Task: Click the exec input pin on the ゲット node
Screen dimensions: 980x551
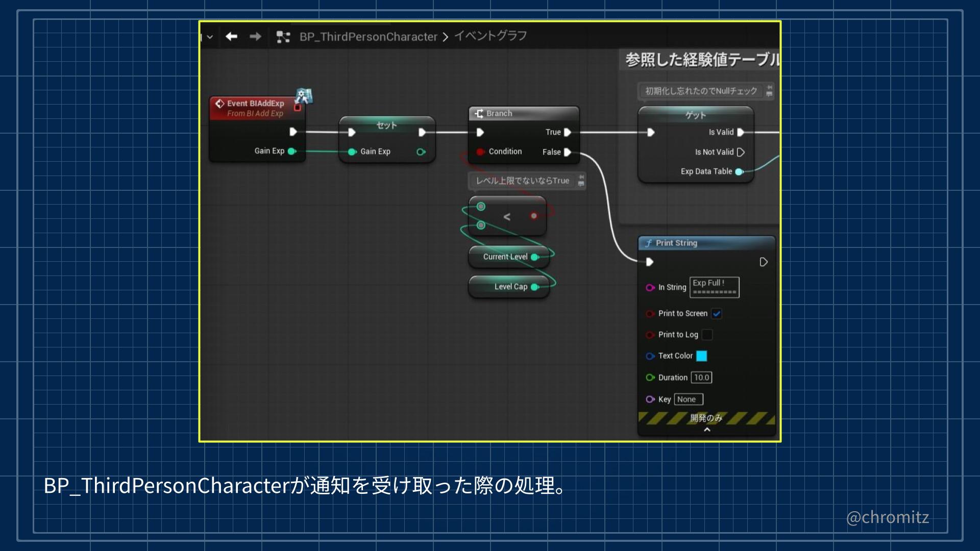Action: click(x=651, y=132)
